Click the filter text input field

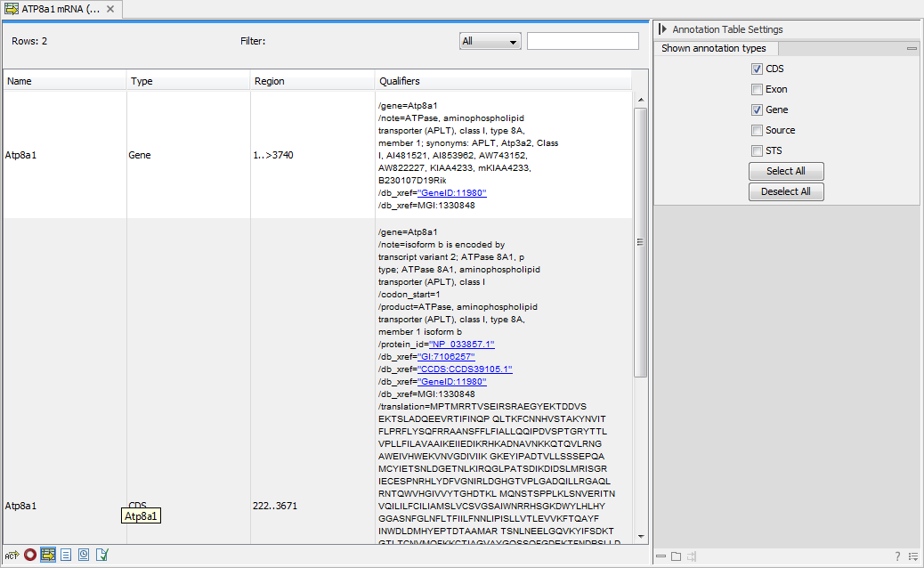(583, 41)
